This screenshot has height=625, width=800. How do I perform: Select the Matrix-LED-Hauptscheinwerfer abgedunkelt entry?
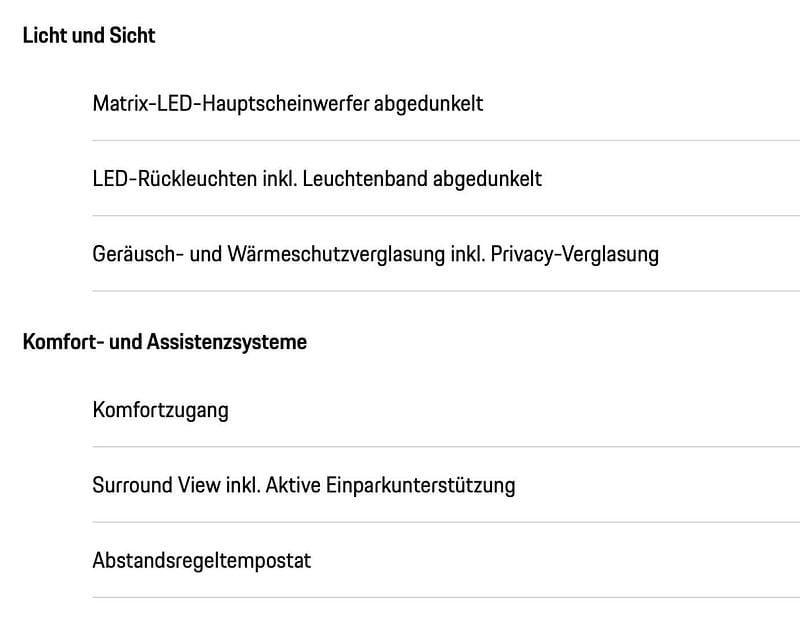[x=287, y=103]
